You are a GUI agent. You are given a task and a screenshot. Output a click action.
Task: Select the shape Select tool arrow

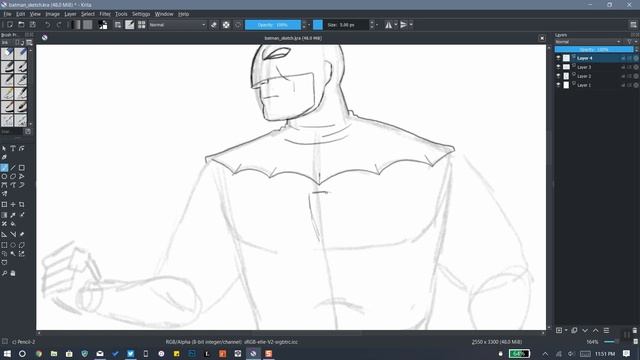(4, 149)
